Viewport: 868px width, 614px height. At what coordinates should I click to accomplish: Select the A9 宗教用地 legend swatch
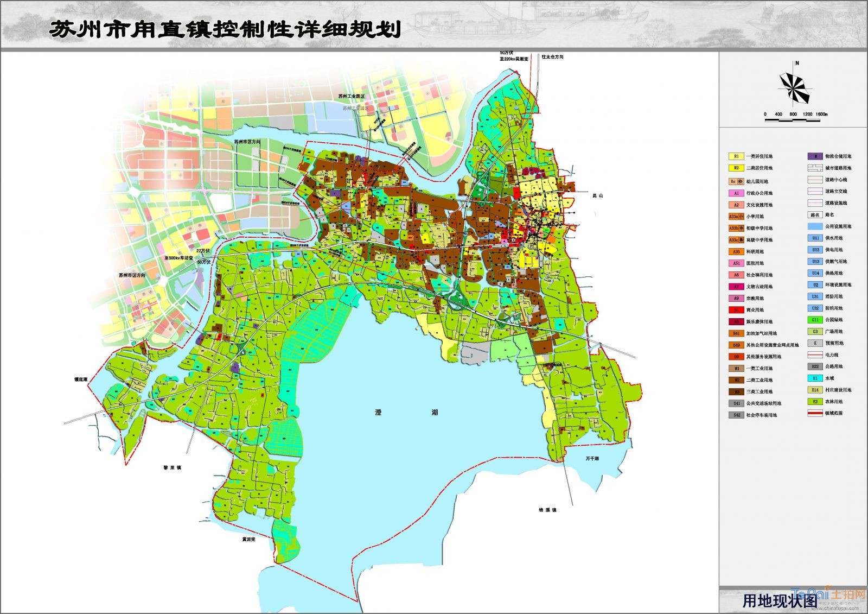click(x=736, y=299)
